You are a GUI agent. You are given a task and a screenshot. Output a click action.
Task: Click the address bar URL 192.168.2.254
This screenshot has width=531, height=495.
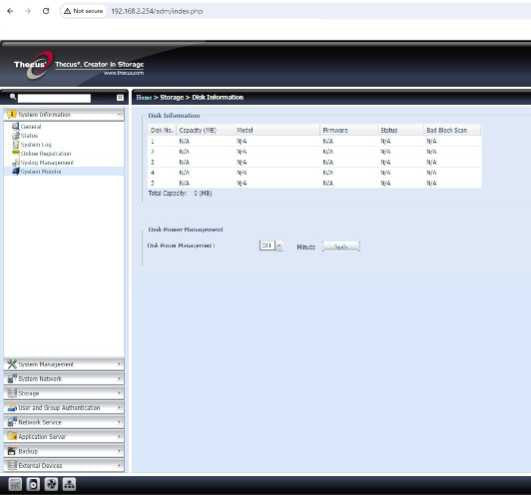click(157, 11)
